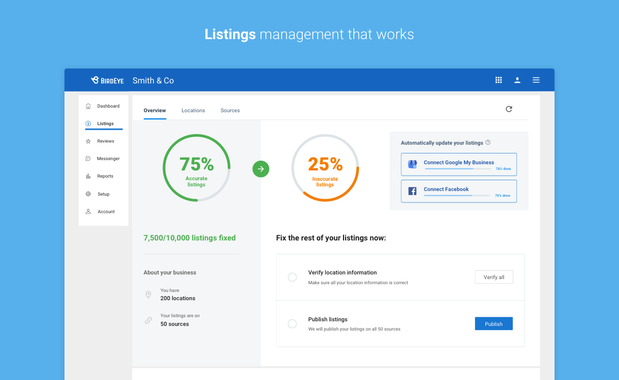Click the help icon beside automatic updates

click(x=488, y=142)
